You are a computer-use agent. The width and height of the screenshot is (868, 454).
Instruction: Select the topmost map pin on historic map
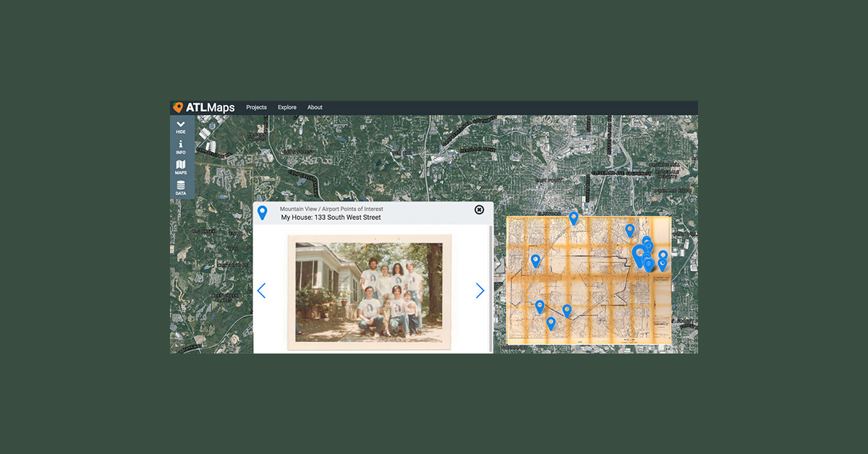[574, 218]
